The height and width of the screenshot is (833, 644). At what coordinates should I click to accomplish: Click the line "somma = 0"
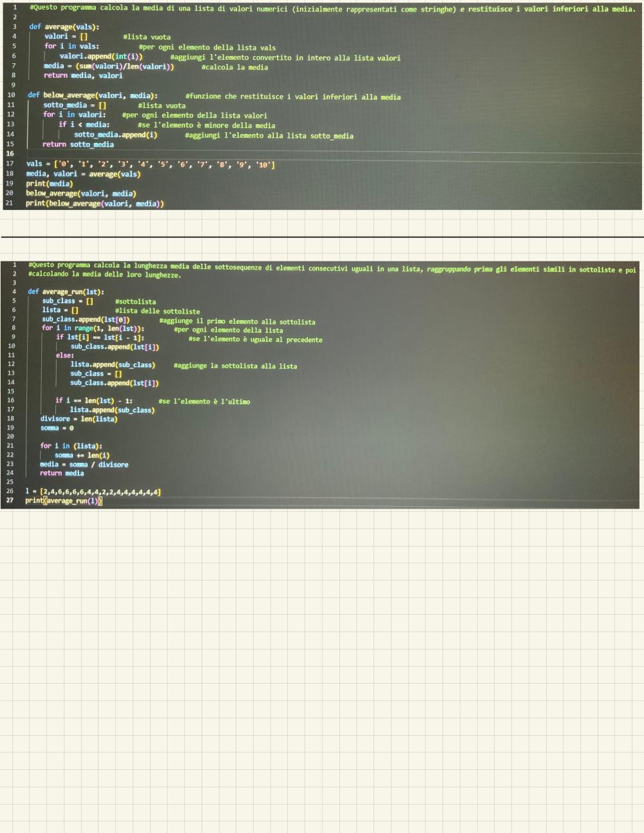[x=57, y=428]
